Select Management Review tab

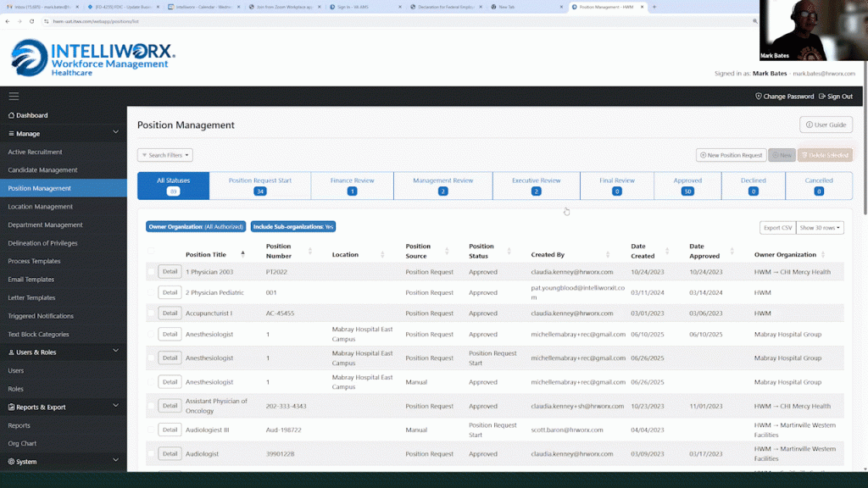[x=442, y=186]
